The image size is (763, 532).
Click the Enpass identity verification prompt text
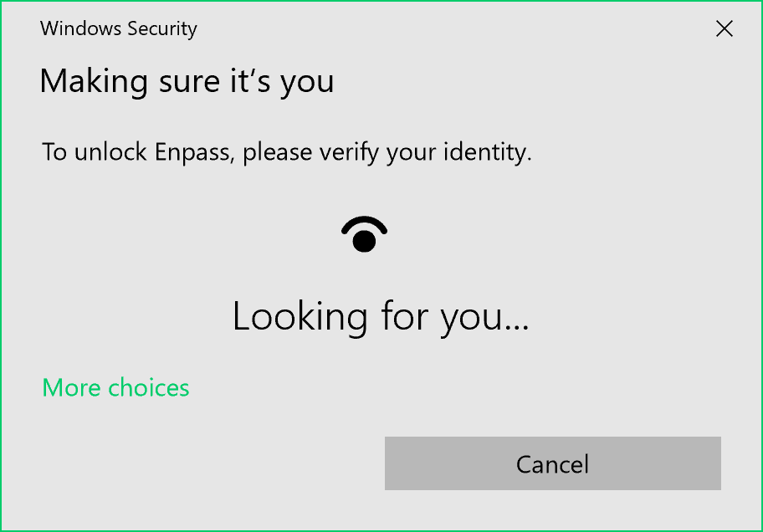click(287, 152)
